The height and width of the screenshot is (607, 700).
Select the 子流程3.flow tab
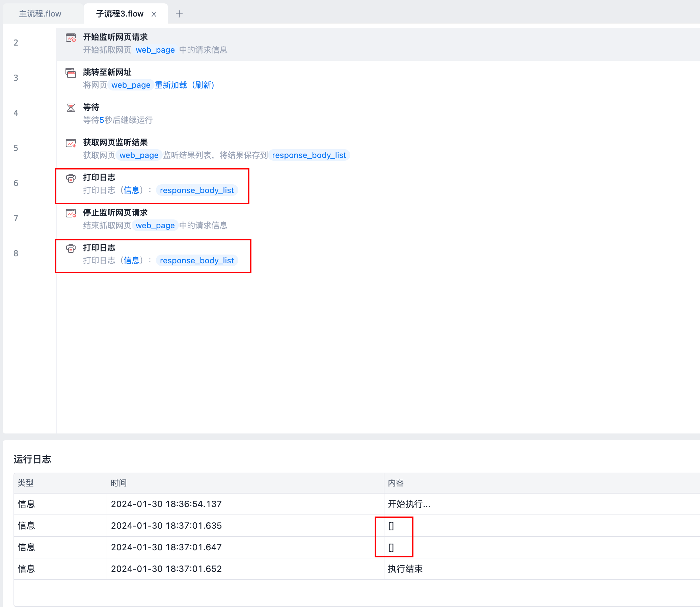(x=119, y=14)
